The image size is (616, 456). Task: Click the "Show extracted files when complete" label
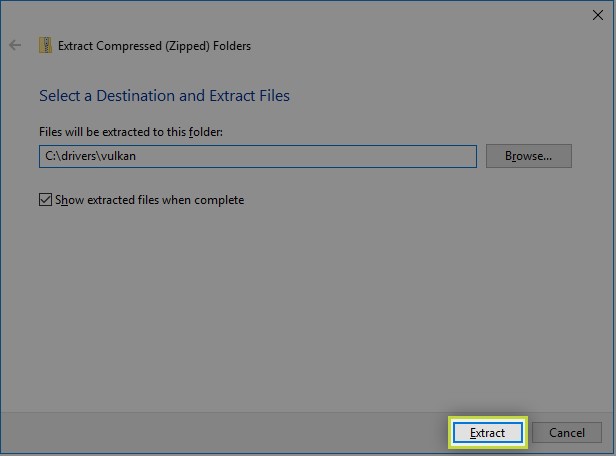coord(149,200)
